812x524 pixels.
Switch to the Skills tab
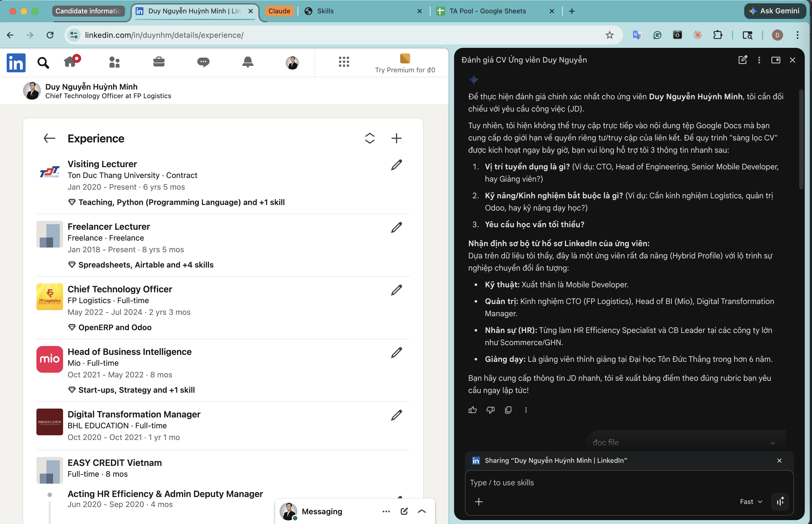coord(363,11)
